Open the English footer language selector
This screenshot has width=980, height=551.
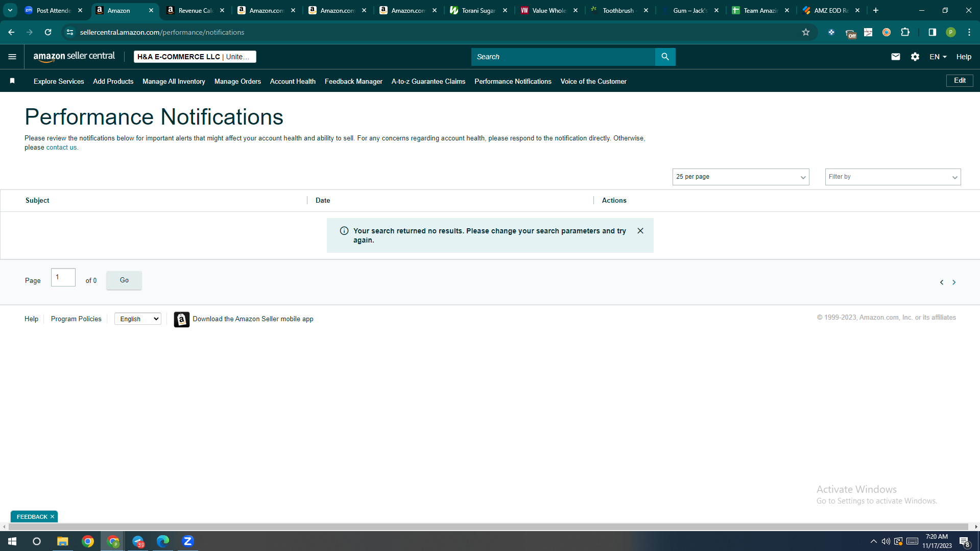[x=138, y=319]
